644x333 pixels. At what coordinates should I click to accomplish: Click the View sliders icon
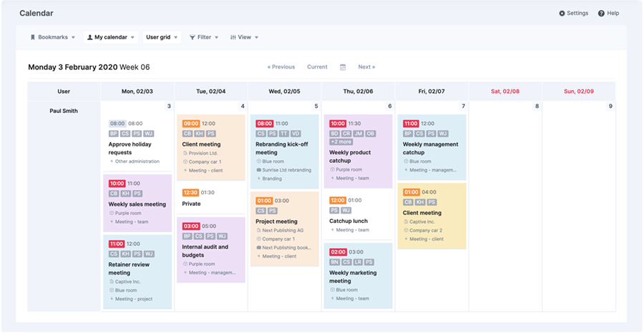pyautogui.click(x=233, y=37)
